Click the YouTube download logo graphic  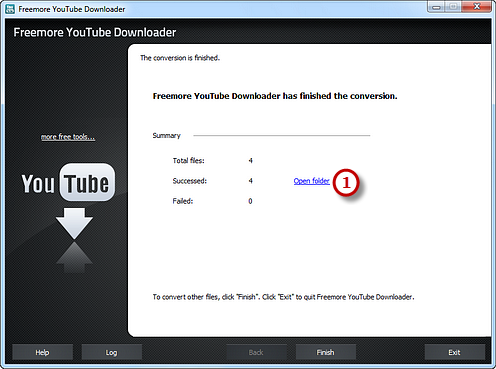coord(68,218)
